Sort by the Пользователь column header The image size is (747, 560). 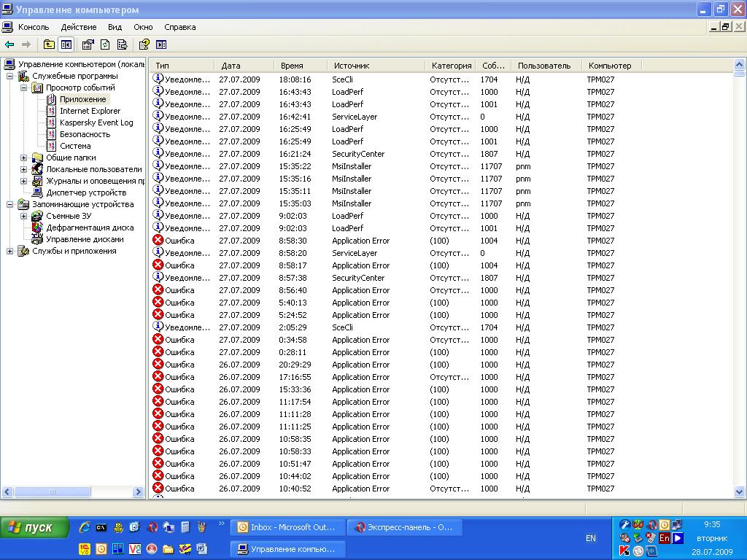pos(546,66)
